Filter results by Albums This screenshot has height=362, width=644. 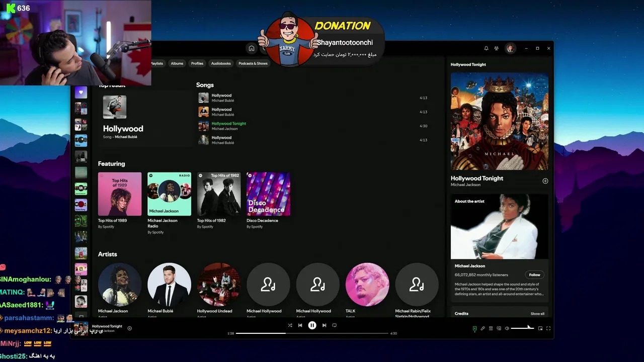177,63
